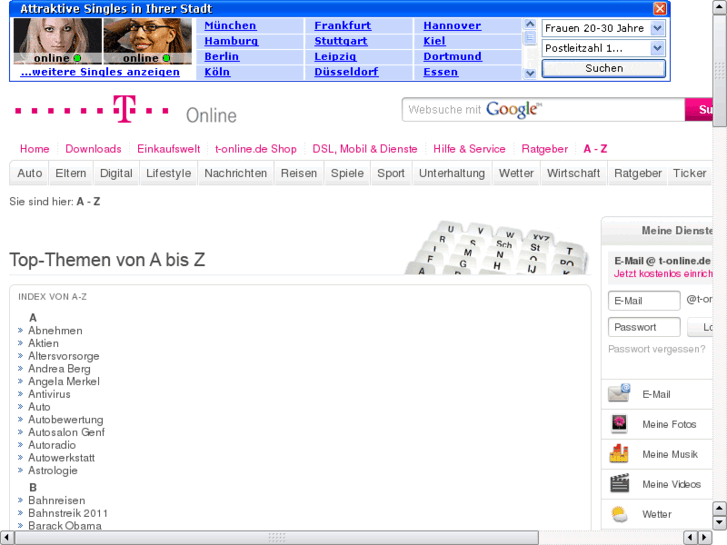Open the Antivirus topic link
The height and width of the screenshot is (545, 727).
coord(49,394)
